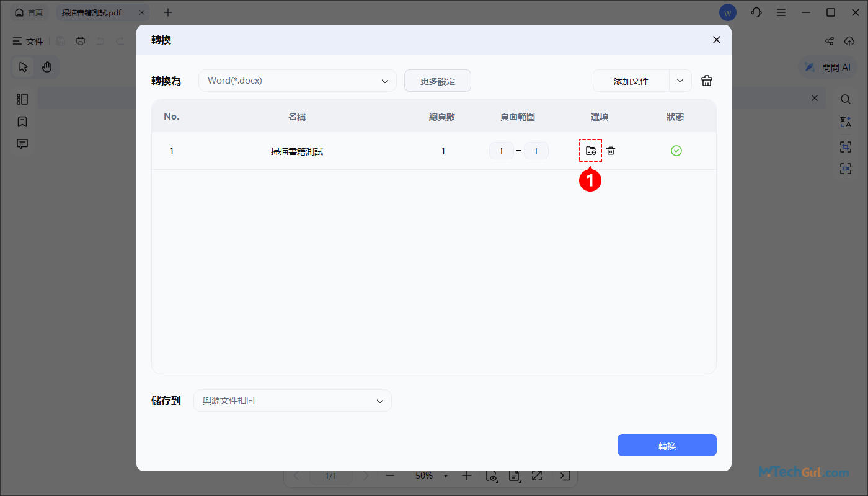Zoom out with the minus icon
Viewport: 868px width, 496px height.
coord(390,476)
